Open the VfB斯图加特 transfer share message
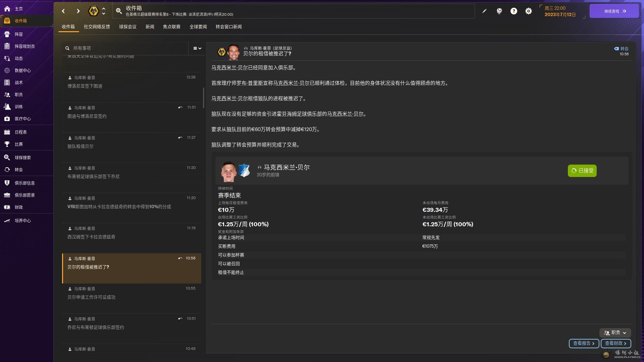This screenshot has width=644, height=362. coord(131,208)
